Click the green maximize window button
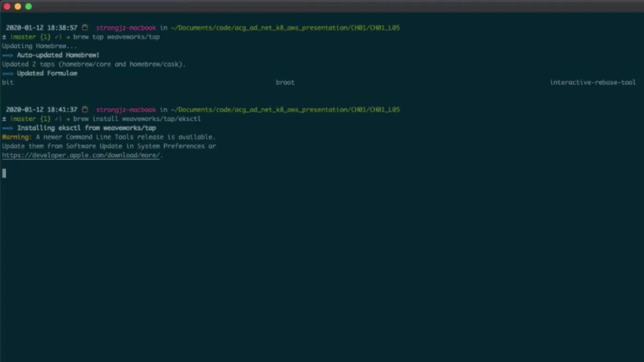The height and width of the screenshot is (362, 644). point(29,6)
